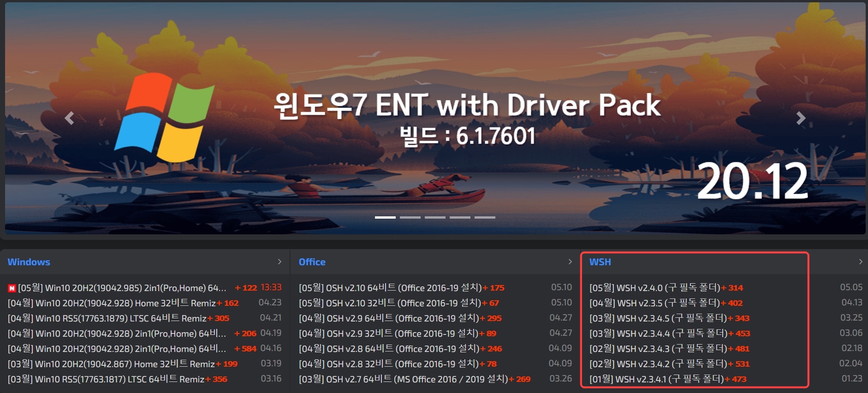This screenshot has height=393, width=868.
Task: Open [04월] OSH v2.8 64비트 post
Action: point(389,349)
